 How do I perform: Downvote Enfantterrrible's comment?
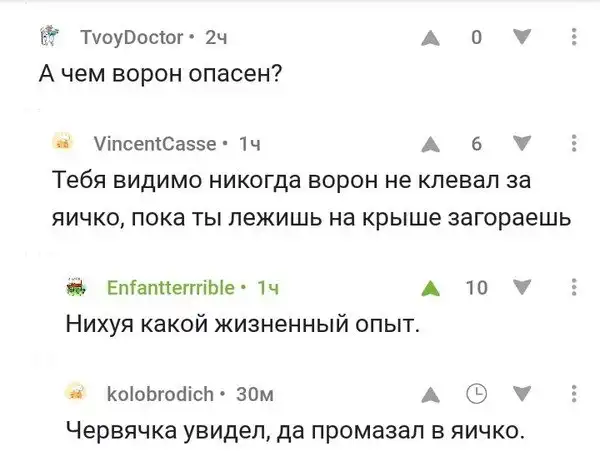click(518, 289)
